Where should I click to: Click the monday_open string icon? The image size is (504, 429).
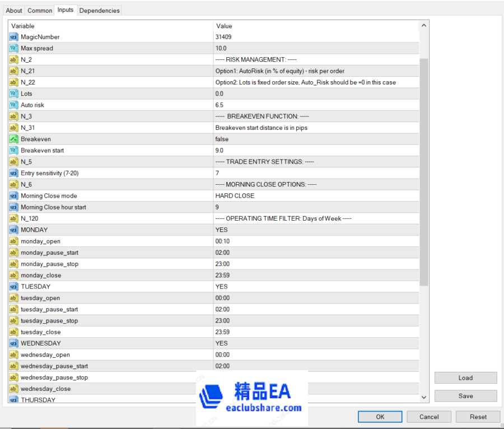[13, 241]
